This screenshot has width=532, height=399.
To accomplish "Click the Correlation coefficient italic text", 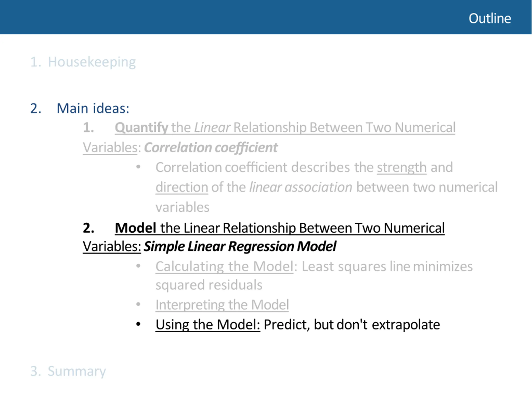I will pyautogui.click(x=211, y=147).
